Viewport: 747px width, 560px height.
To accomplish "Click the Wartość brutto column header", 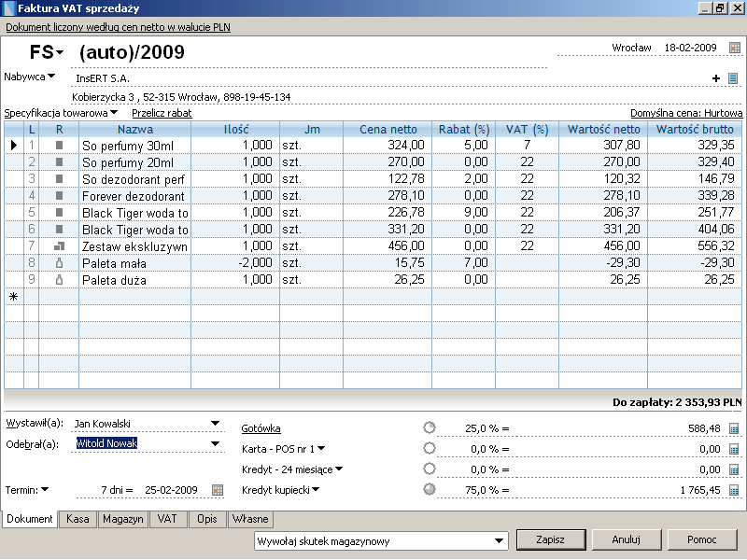I will (x=695, y=129).
